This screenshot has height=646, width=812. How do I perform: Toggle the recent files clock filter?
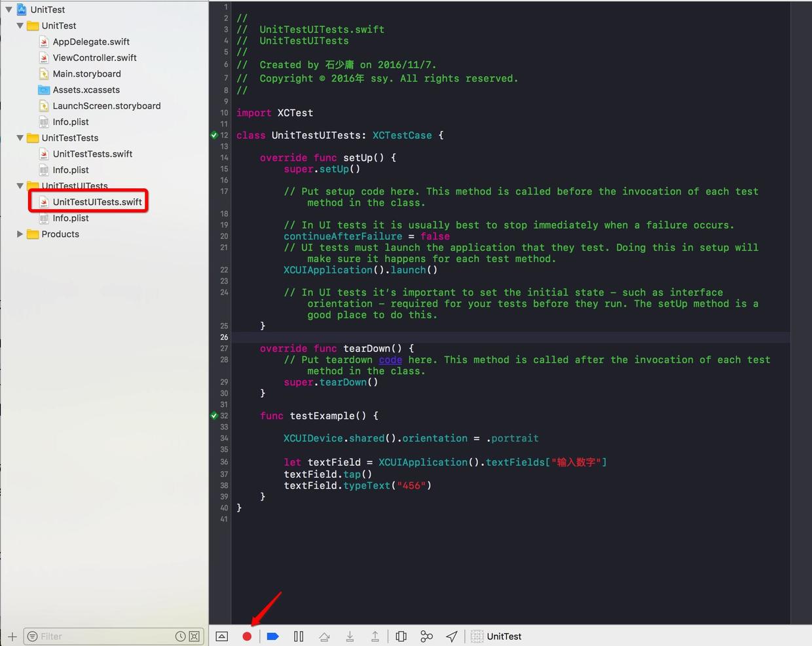[181, 636]
